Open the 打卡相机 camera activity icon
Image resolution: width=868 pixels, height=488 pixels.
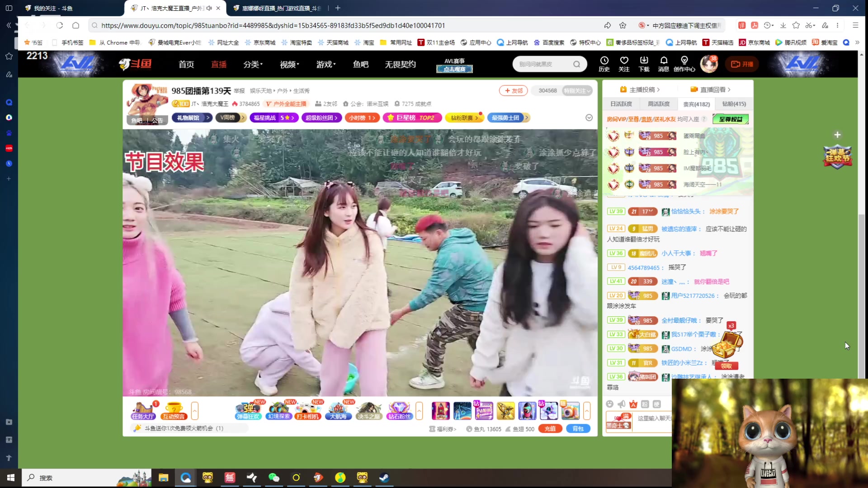click(x=308, y=410)
